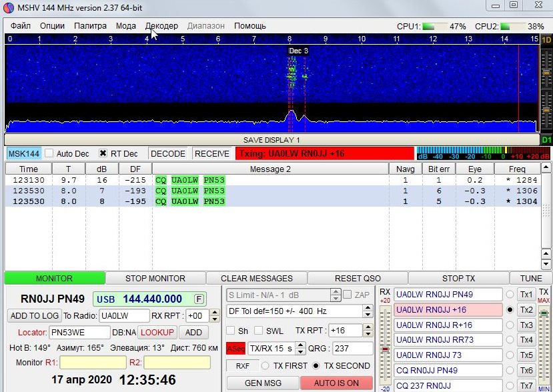
Task: Click the QRG field showing 237
Action: [353, 349]
